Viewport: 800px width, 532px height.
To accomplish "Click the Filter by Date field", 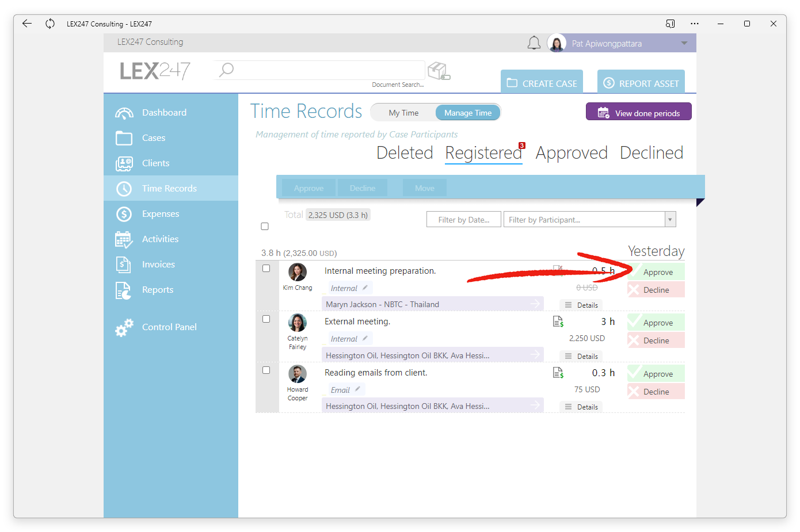I will pos(464,220).
